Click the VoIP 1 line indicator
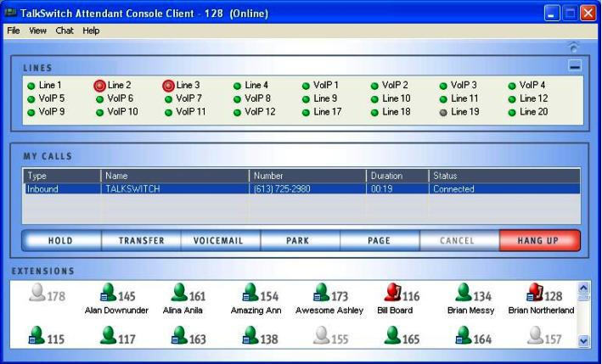602x364 pixels. click(x=306, y=86)
